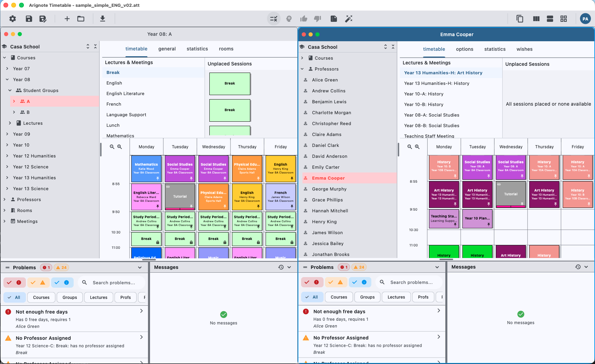
Task: Click the duplicate windows icon
Action: coord(520,19)
